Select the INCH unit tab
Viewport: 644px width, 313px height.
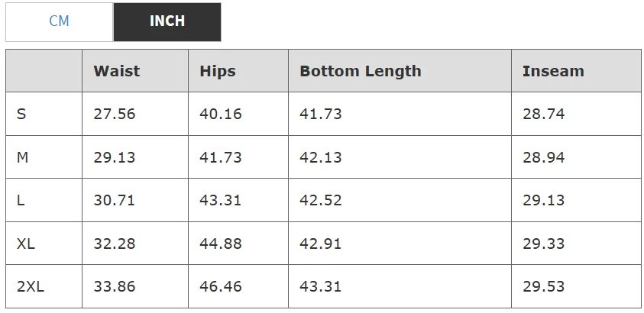click(x=167, y=21)
